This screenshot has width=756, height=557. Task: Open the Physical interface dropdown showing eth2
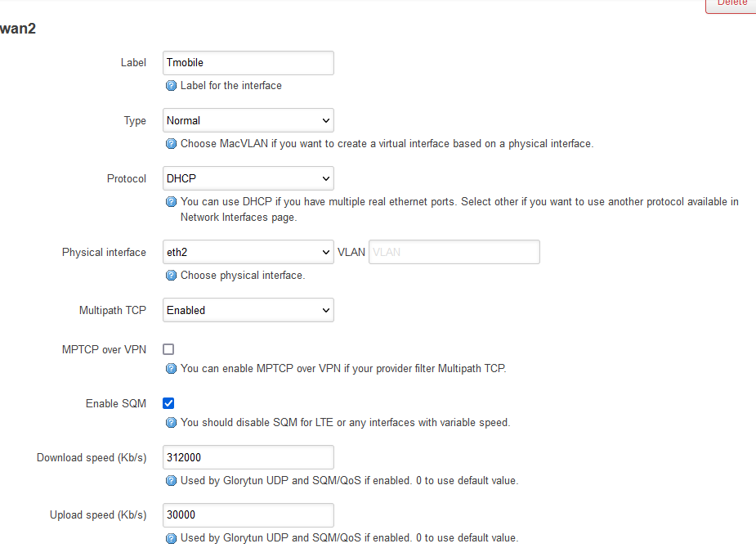pos(248,251)
